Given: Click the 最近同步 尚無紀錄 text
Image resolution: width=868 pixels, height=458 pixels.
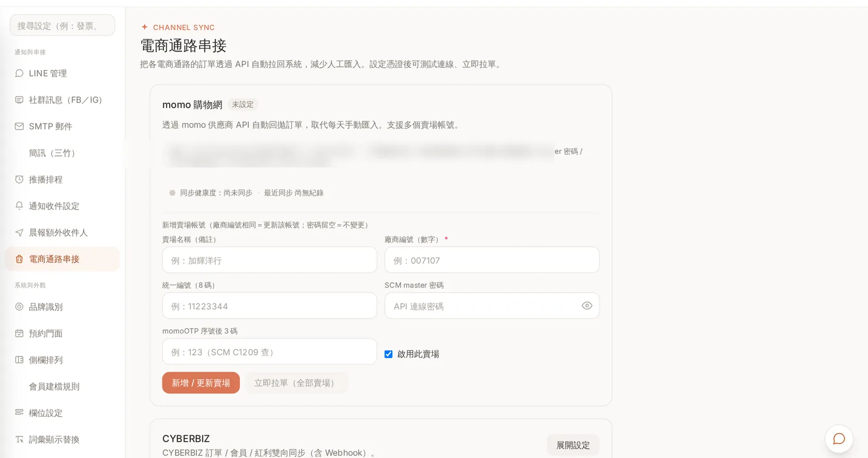Looking at the screenshot, I should tap(293, 193).
